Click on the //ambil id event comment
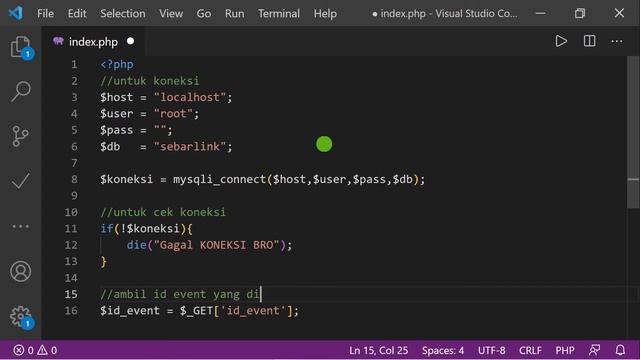The height and width of the screenshot is (360, 640). pos(180,294)
